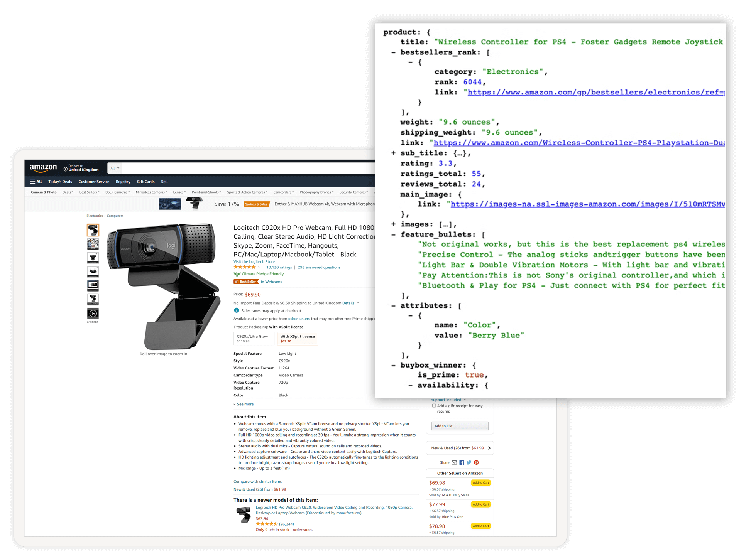
Task: Open the Registry menu item
Action: pos(123,182)
